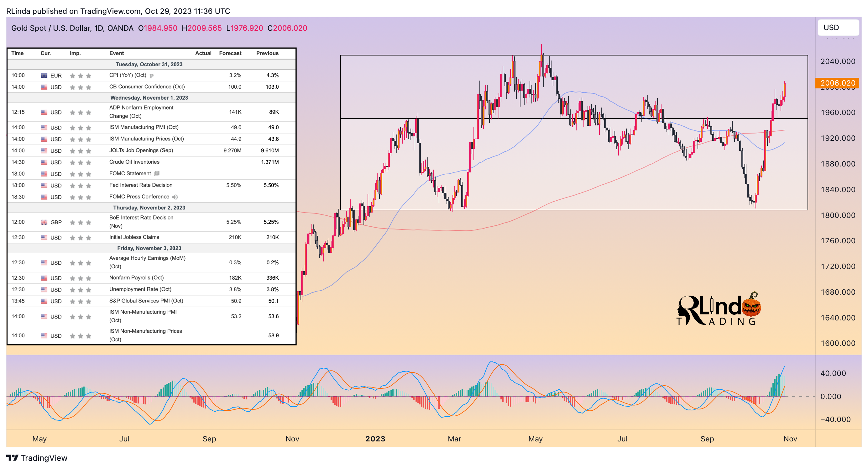Click the S&P Global Services PMI event
The width and height of the screenshot is (868, 469).
coord(146,301)
